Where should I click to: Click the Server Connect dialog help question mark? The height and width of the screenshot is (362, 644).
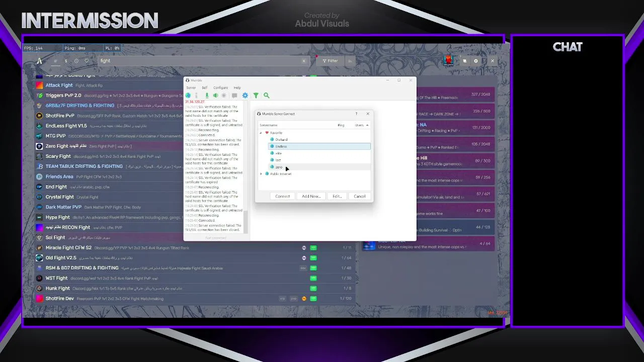pyautogui.click(x=356, y=114)
